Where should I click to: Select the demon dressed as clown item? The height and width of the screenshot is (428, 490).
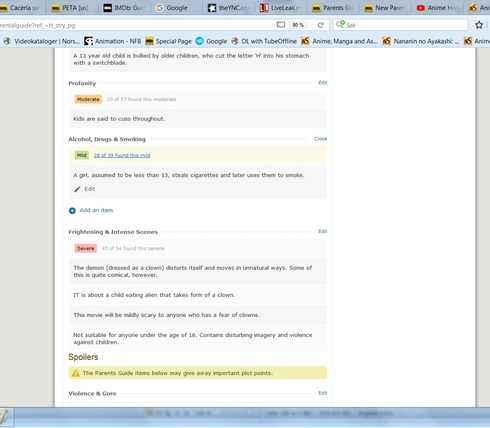pos(198,271)
